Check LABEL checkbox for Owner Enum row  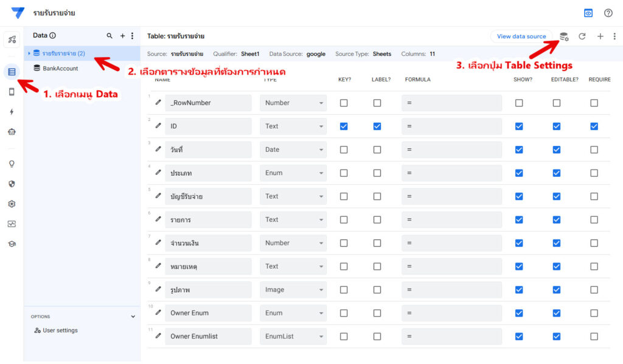377,313
